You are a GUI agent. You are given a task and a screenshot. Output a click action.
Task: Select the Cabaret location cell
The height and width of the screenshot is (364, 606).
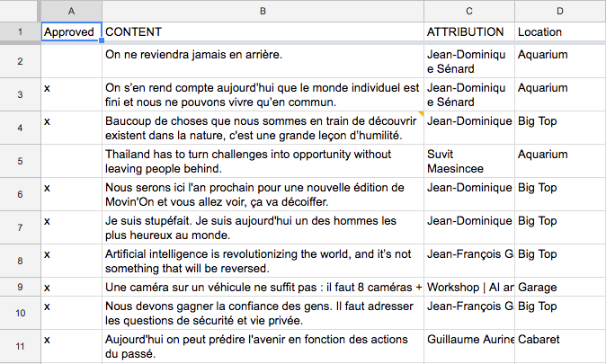(559, 347)
